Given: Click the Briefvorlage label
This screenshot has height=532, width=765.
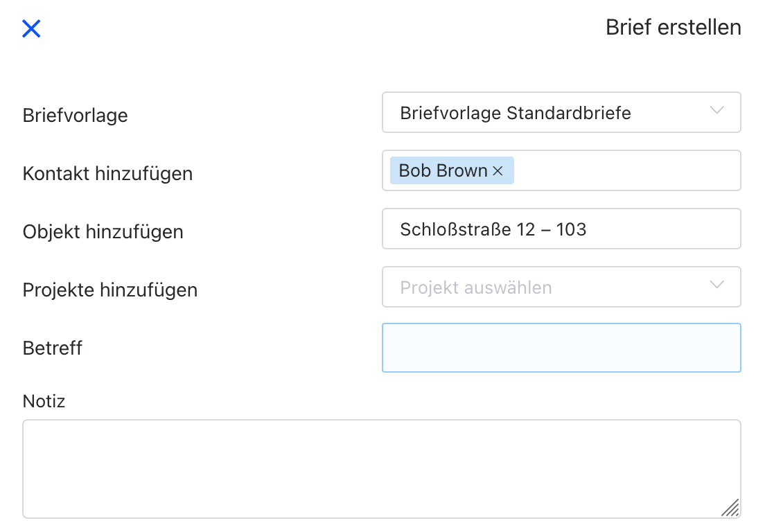Looking at the screenshot, I should (76, 115).
